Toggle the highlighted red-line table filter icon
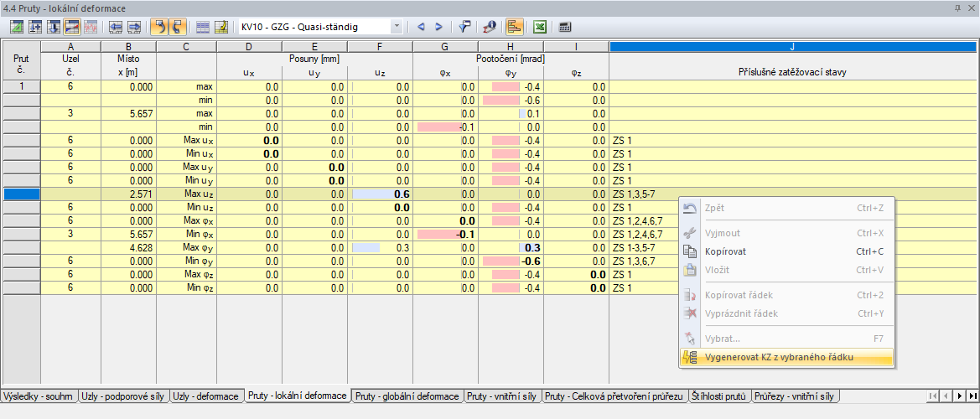The height and width of the screenshot is (419, 980). pyautogui.click(x=72, y=27)
